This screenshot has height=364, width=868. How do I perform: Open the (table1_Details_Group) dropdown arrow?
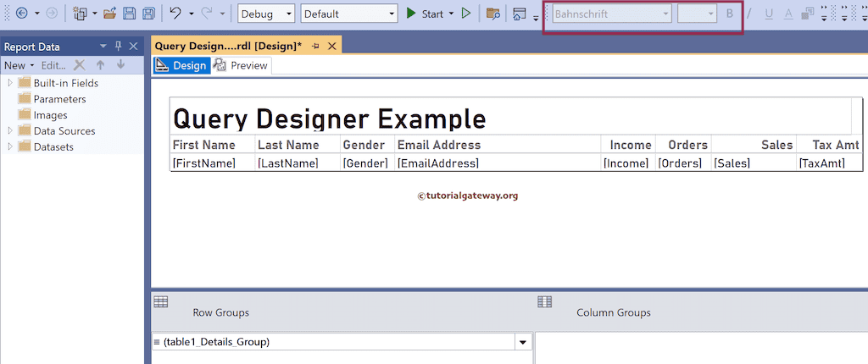coord(522,343)
